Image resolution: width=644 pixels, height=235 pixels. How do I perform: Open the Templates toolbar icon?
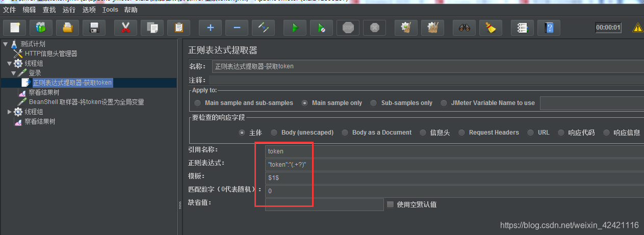click(41, 28)
